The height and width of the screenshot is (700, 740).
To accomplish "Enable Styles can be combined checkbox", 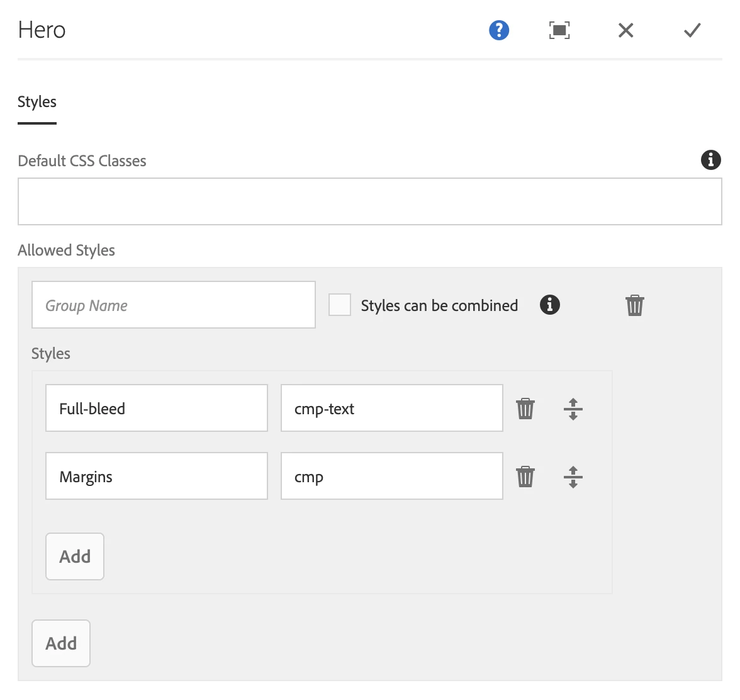I will (340, 305).
